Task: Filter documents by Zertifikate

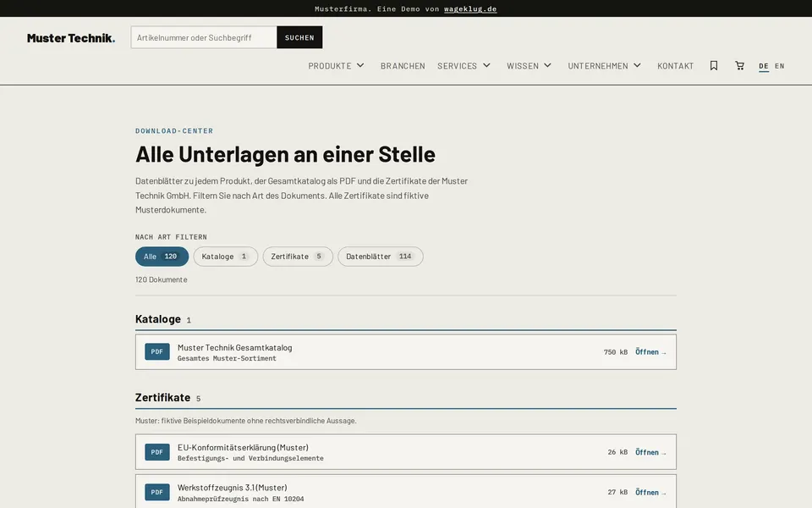Action: (x=297, y=257)
